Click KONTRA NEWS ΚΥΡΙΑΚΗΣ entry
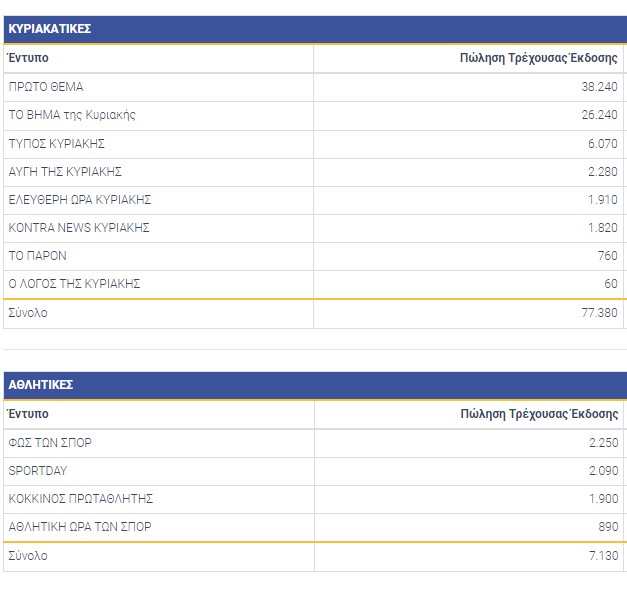This screenshot has width=627, height=605. 79,228
